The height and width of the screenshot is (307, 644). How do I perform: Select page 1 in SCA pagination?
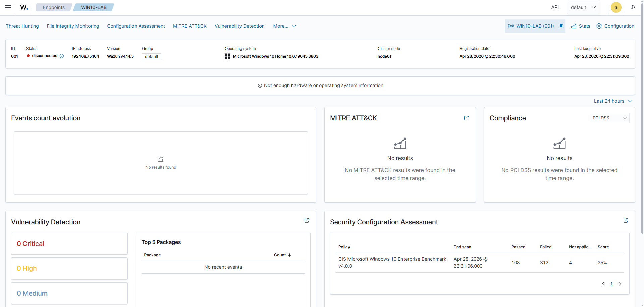[x=612, y=284]
